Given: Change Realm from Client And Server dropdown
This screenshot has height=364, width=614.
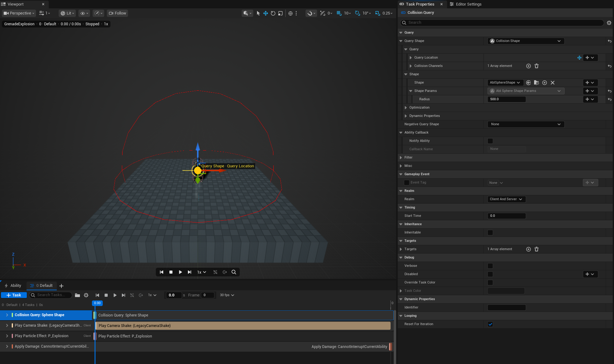Looking at the screenshot, I should (x=506, y=199).
